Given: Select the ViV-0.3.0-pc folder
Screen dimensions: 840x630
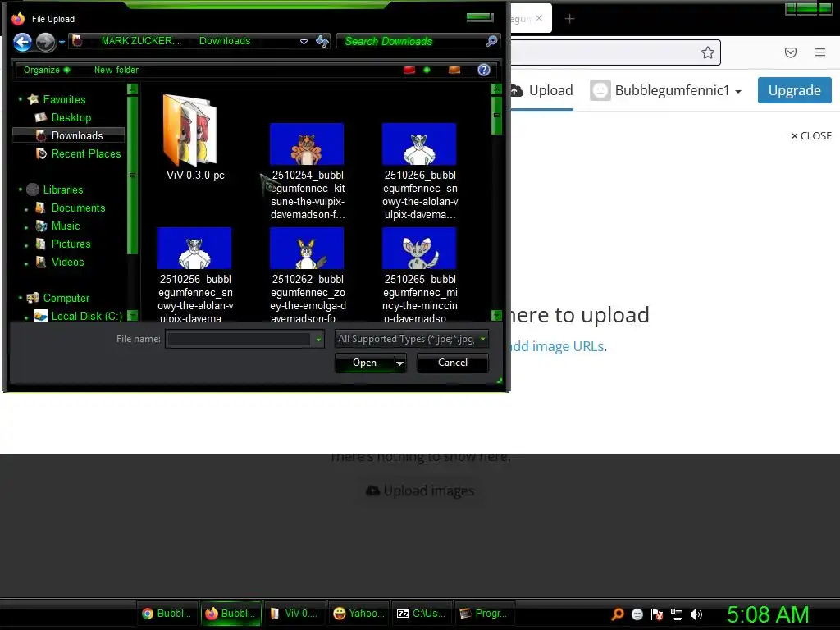Looking at the screenshot, I should 195,138.
